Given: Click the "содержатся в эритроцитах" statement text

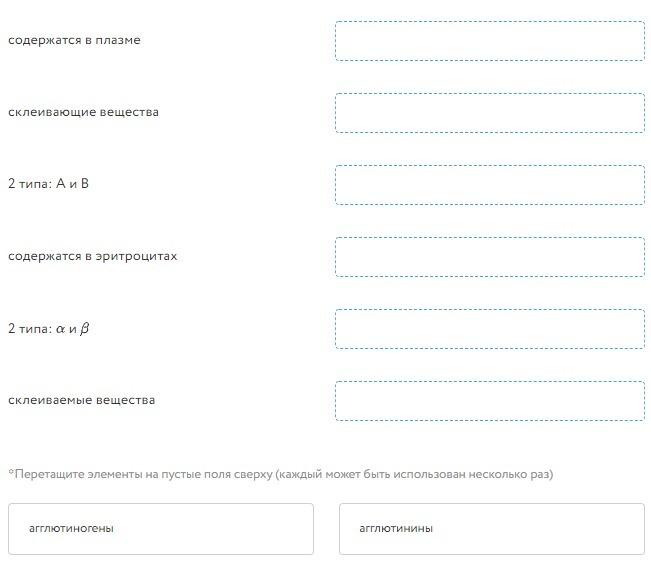Looking at the screenshot, I should click(92, 257).
